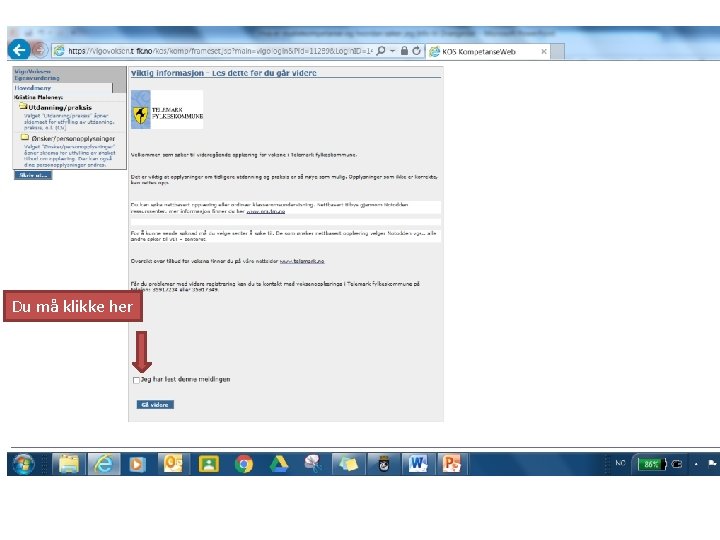Select the KOS KompetanseWeb tab

pyautogui.click(x=487, y=51)
